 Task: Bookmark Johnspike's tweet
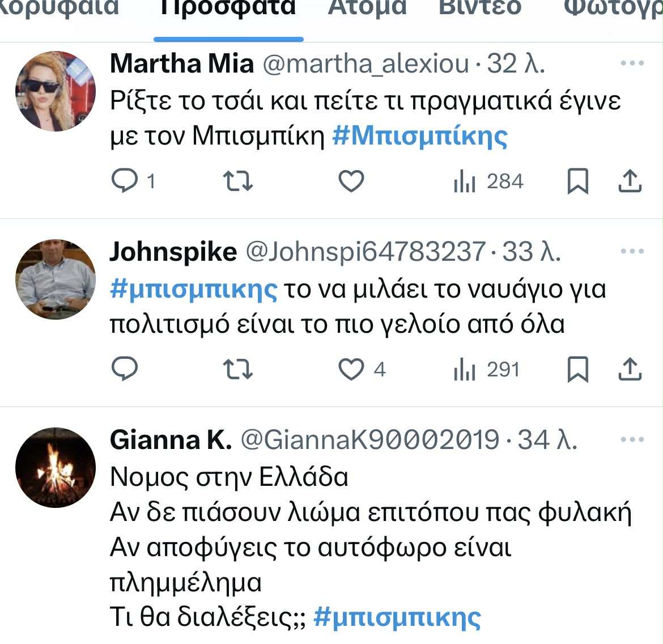pos(577,370)
